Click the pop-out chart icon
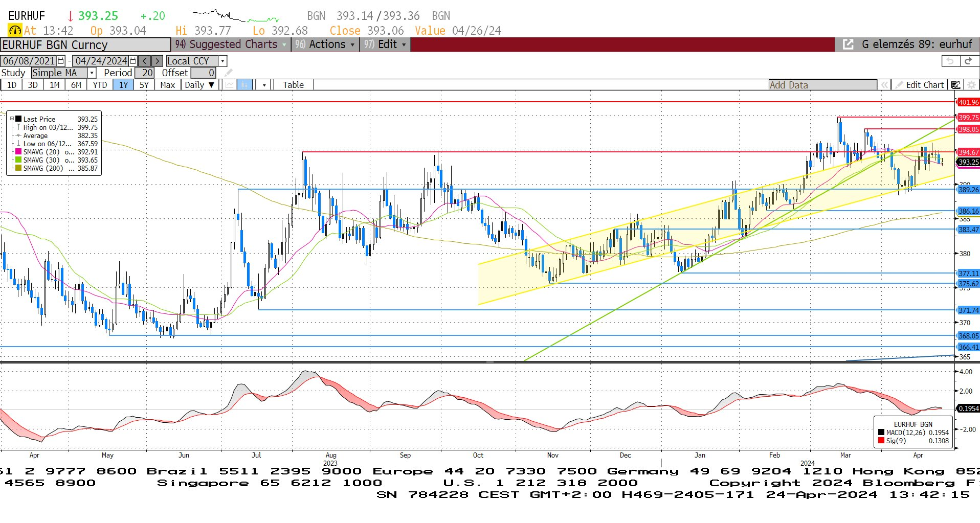 tap(848, 44)
